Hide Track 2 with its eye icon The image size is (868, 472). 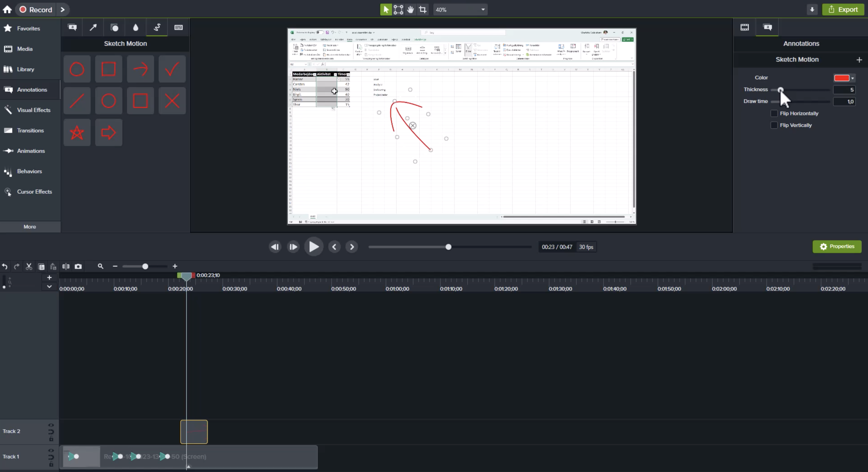[x=51, y=425]
